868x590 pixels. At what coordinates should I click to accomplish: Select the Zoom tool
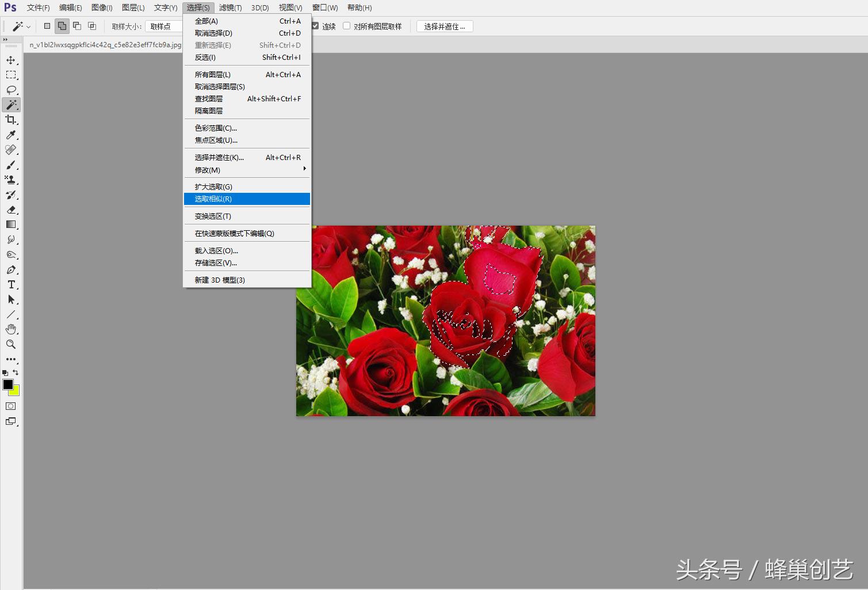(10, 344)
